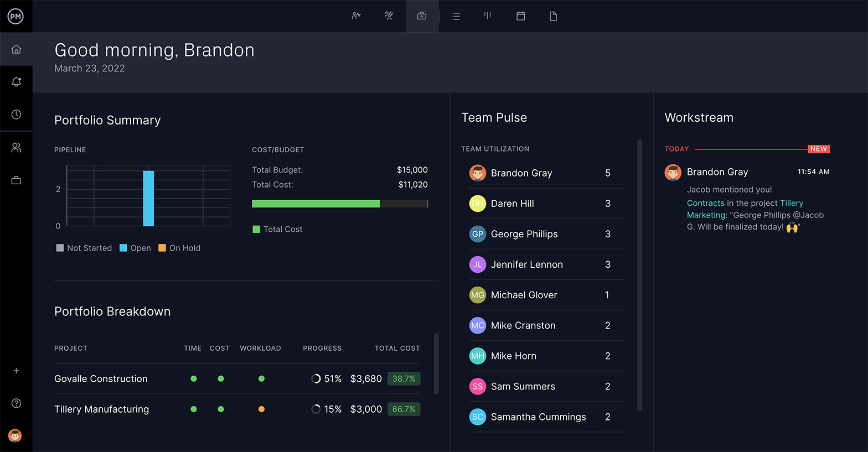This screenshot has height=452, width=868.
Task: Open the calendar view icon
Action: point(520,16)
